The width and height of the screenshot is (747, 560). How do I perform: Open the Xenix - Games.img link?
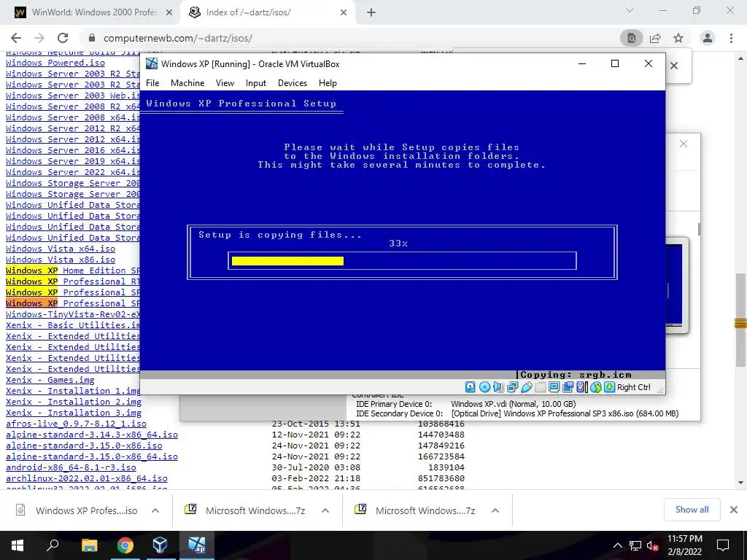(50, 381)
